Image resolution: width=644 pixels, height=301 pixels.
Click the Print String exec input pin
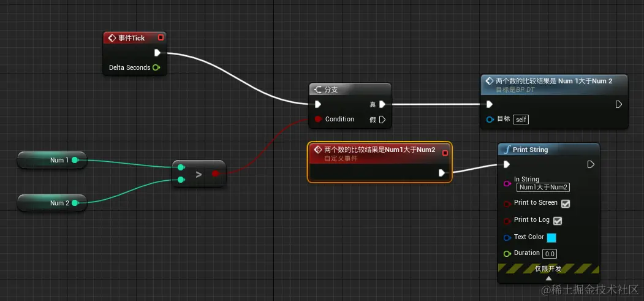point(507,164)
